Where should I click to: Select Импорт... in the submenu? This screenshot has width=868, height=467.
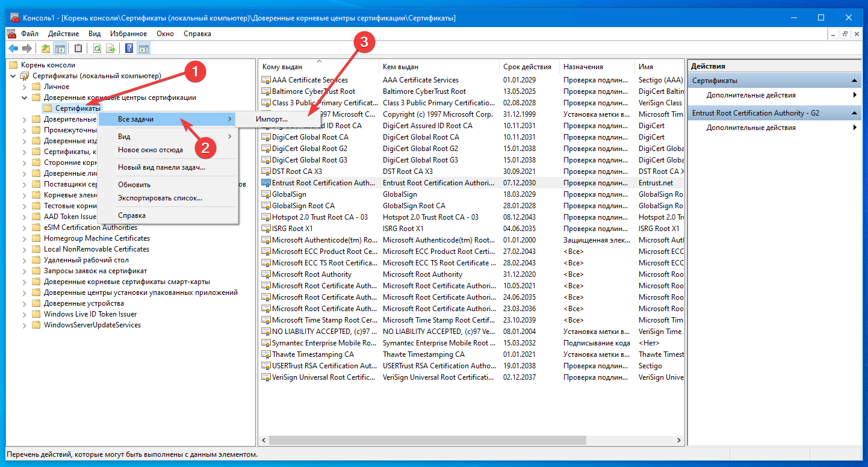click(x=271, y=119)
